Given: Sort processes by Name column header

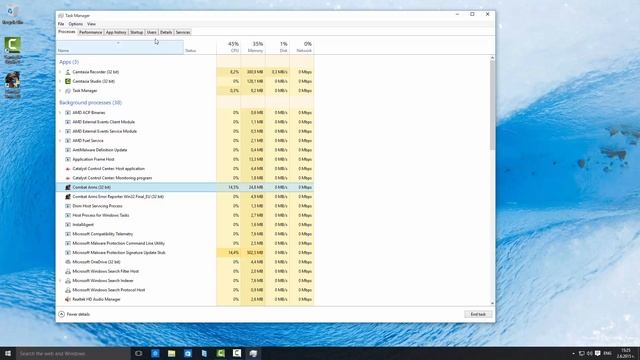Looking at the screenshot, I should click(x=120, y=47).
